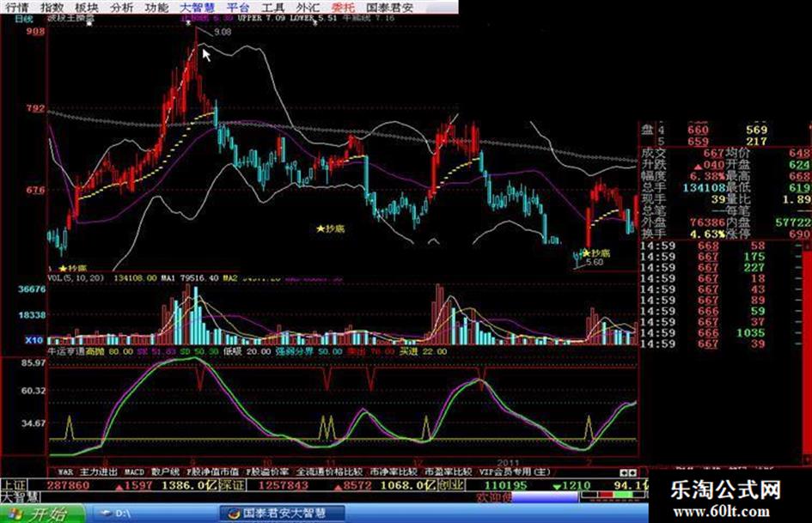Click the VOL(5,10,20) indicator label

(x=75, y=278)
